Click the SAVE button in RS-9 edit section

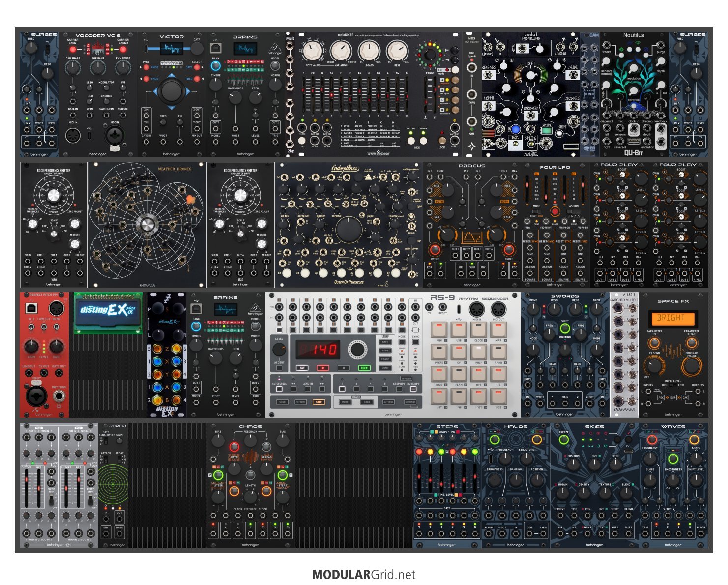[385, 342]
